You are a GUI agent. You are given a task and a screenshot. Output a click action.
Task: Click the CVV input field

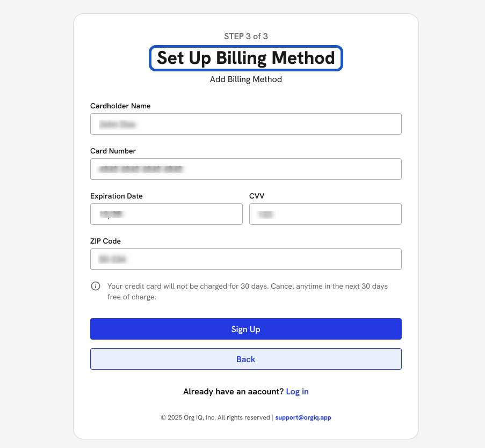[325, 214]
